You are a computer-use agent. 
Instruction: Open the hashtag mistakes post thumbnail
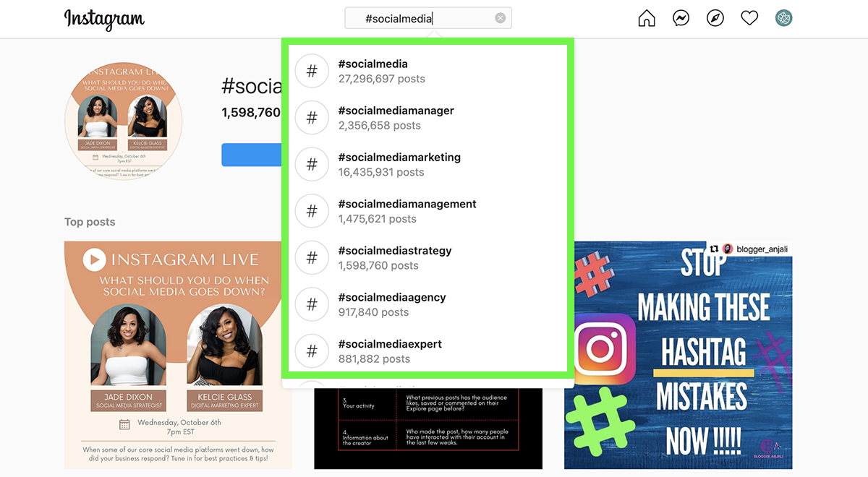[678, 355]
